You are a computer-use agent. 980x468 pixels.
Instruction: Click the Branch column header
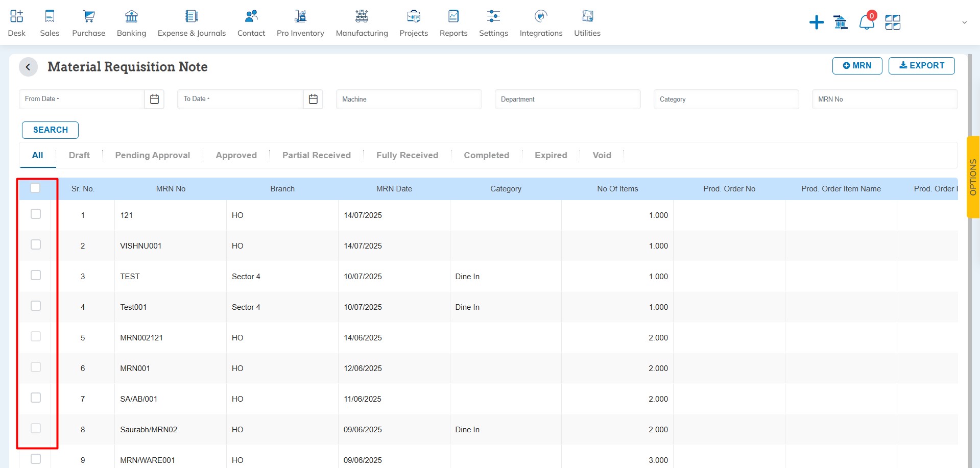click(282, 189)
